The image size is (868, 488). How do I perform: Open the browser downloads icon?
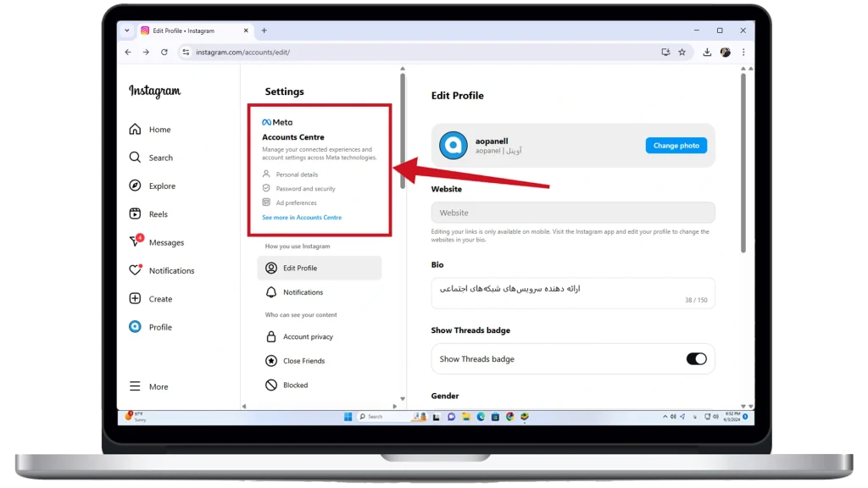point(707,52)
